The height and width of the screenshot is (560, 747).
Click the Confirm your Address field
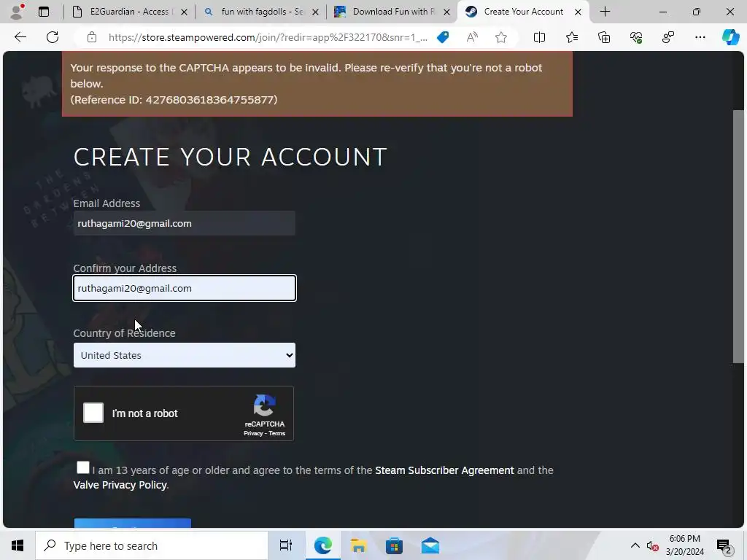(185, 288)
